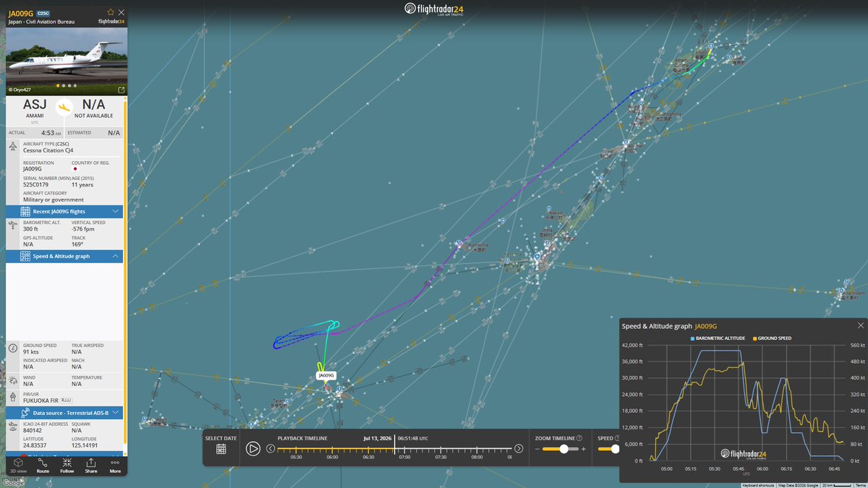The height and width of the screenshot is (488, 868).
Task: Show the flight Route
Action: coord(43,465)
